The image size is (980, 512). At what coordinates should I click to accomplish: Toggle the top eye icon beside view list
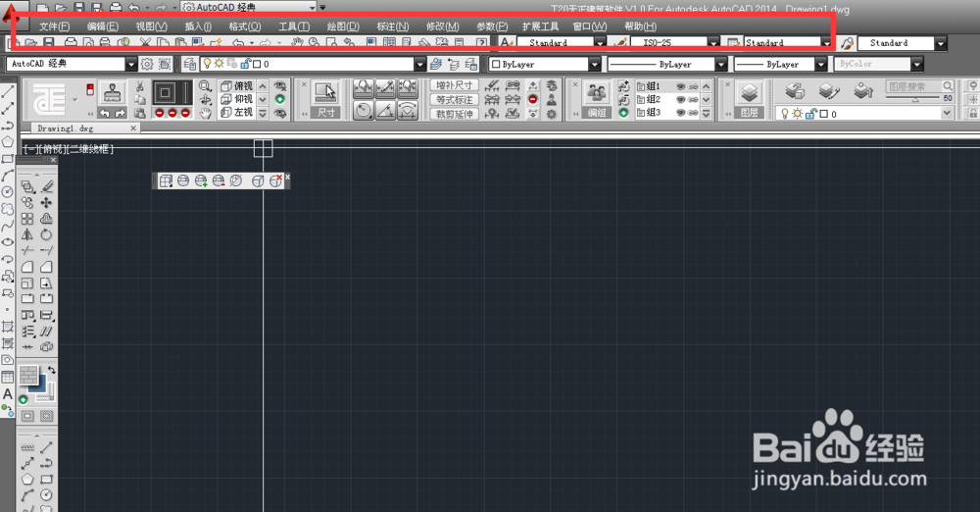coord(280,85)
